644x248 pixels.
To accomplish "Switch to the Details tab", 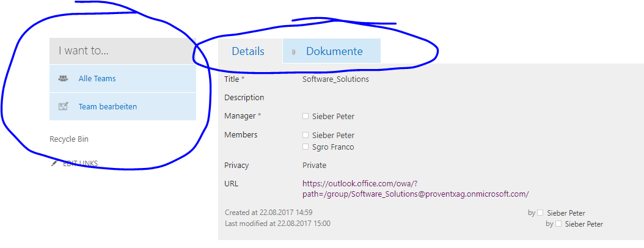I will coord(248,51).
